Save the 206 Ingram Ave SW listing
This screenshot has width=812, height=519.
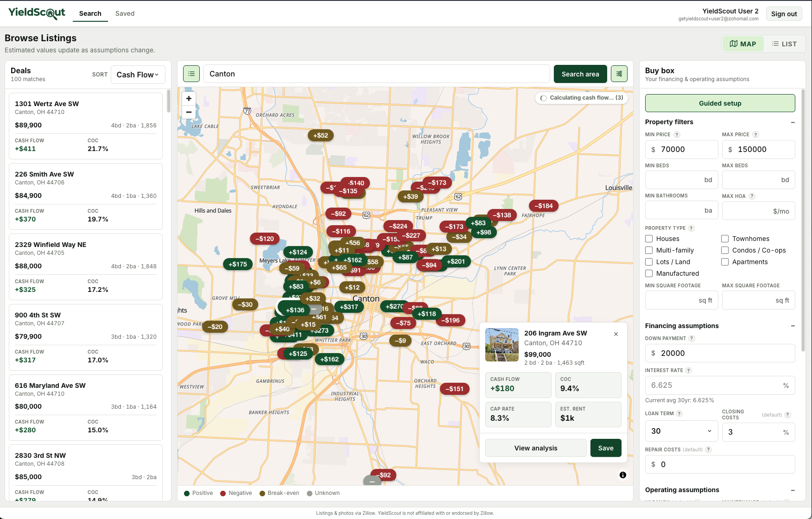(x=606, y=448)
